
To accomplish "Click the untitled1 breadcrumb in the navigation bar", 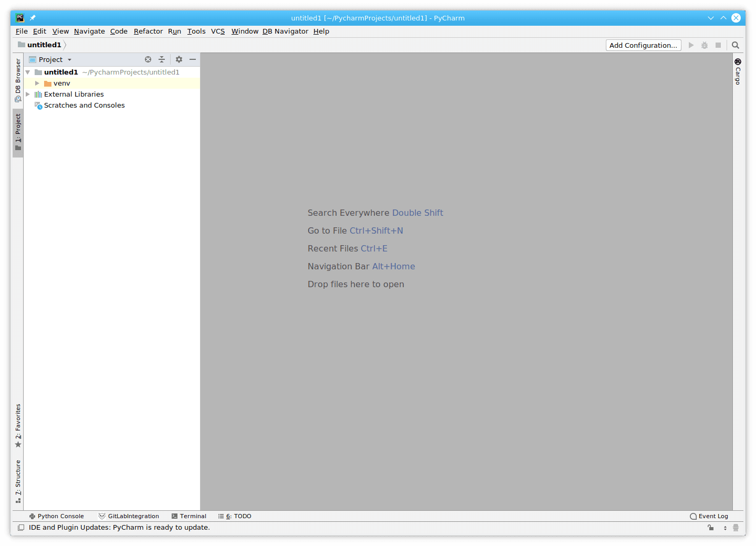I will click(44, 45).
